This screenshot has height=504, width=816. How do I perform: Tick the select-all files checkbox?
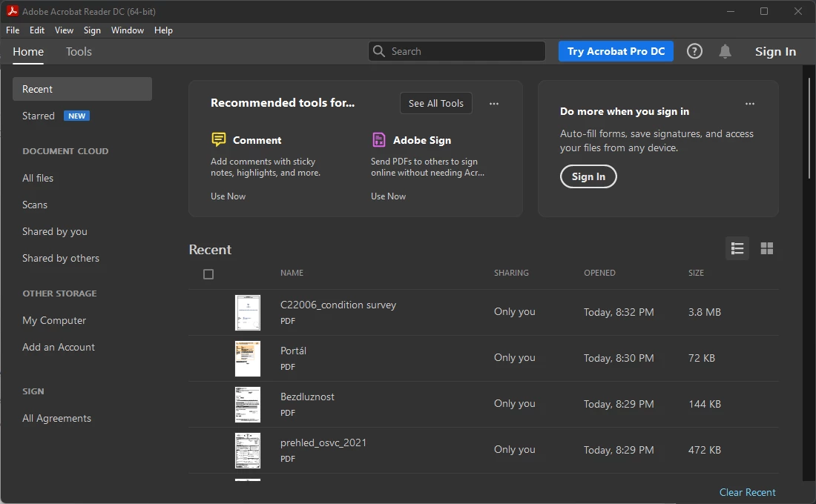[x=208, y=274]
